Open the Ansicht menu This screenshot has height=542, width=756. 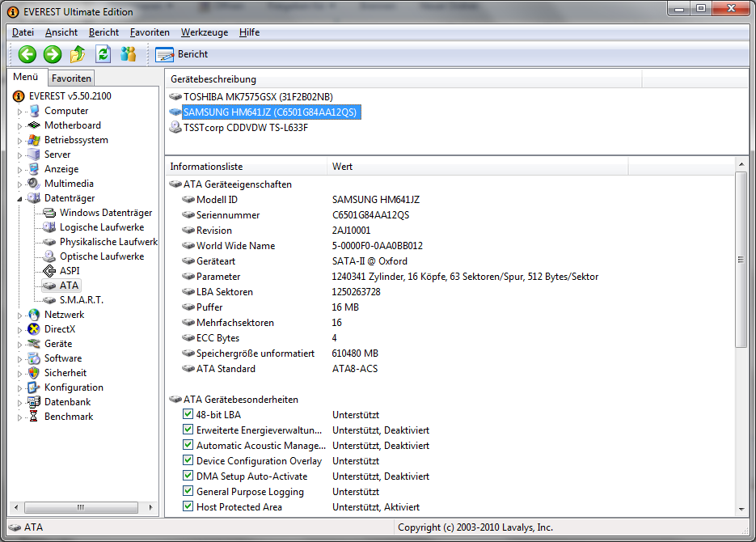click(x=61, y=32)
